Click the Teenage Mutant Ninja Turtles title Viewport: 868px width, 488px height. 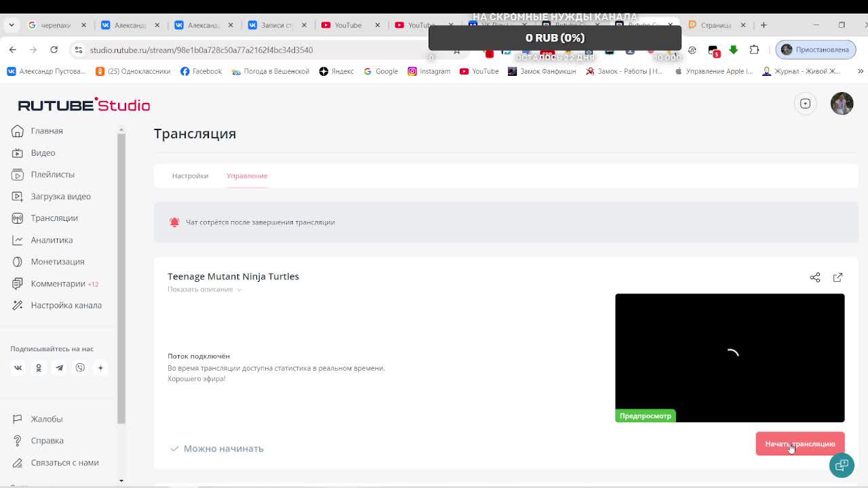tap(233, 277)
